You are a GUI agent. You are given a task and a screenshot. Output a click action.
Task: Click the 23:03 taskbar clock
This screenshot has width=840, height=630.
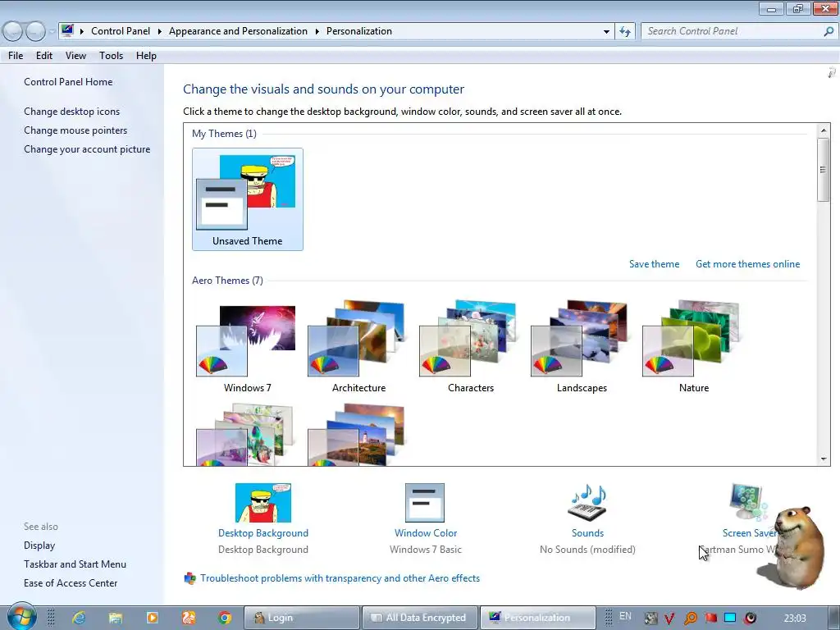pos(794,619)
